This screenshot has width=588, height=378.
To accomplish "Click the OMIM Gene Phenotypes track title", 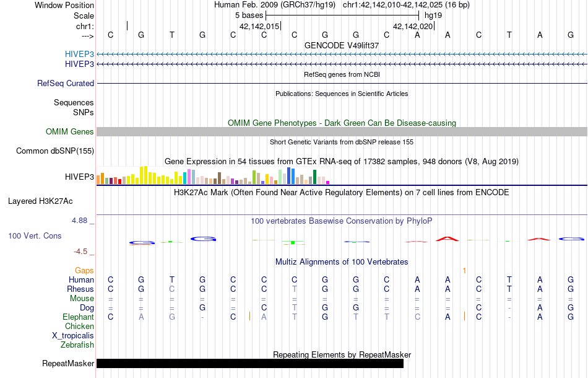I will coord(342,123).
